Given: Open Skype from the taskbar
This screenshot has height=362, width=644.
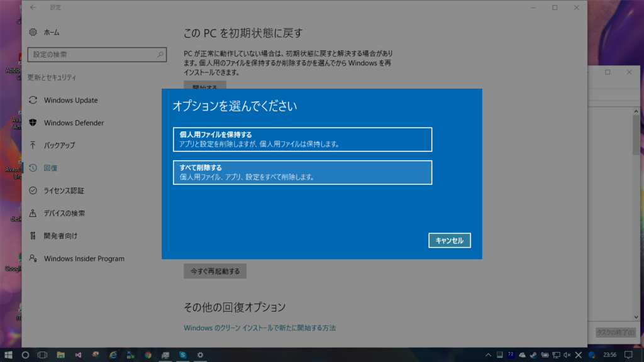Looking at the screenshot, I should point(183,355).
